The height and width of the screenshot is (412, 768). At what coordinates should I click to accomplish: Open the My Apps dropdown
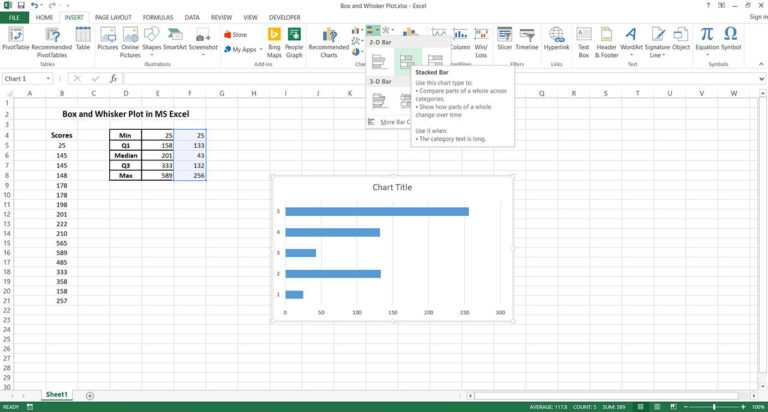click(261, 49)
